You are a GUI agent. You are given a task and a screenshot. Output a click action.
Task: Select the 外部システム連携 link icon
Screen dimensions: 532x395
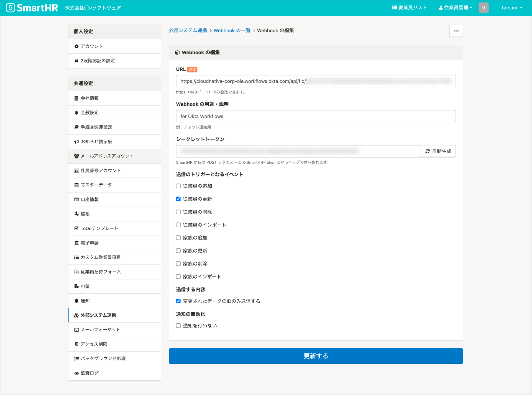click(x=76, y=315)
